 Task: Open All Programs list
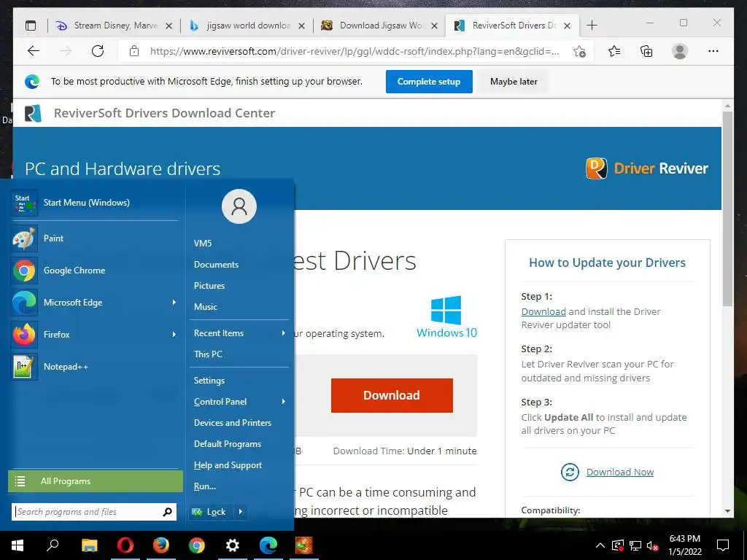[x=96, y=481]
